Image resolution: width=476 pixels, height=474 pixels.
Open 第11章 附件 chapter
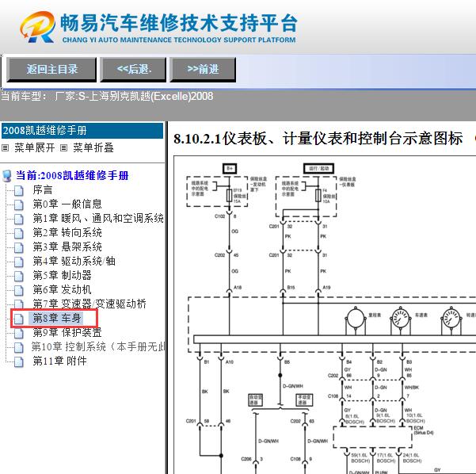coord(59,361)
